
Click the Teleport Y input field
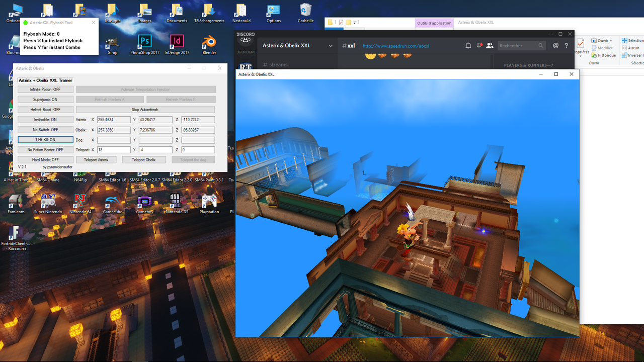155,150
